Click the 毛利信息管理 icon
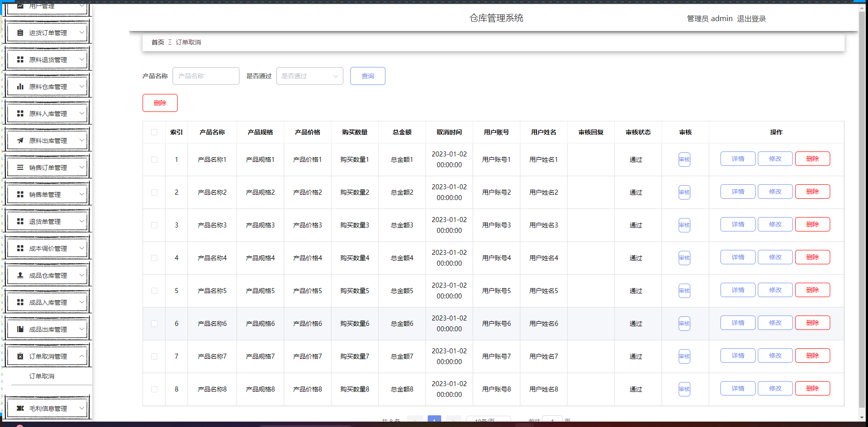 (20, 409)
